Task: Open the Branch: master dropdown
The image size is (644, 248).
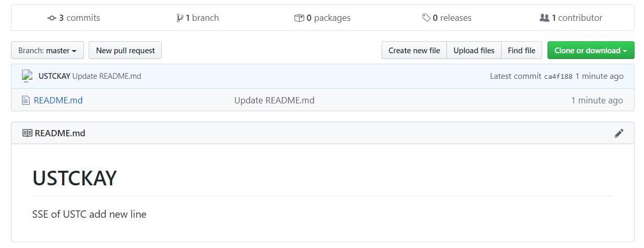Action: 47,51
